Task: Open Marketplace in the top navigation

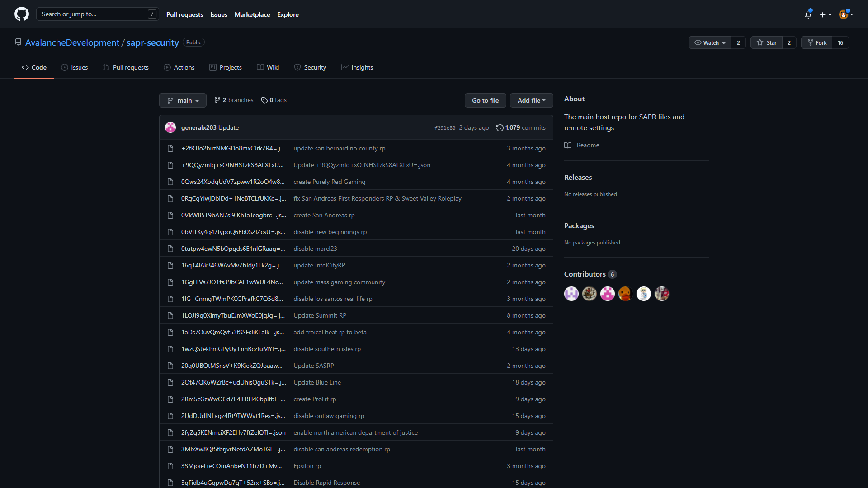Action: pos(252,14)
